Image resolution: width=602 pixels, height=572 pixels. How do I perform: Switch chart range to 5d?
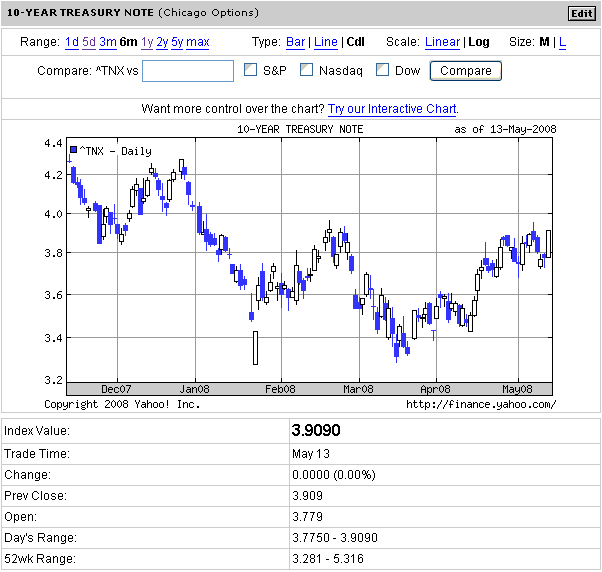click(89, 42)
